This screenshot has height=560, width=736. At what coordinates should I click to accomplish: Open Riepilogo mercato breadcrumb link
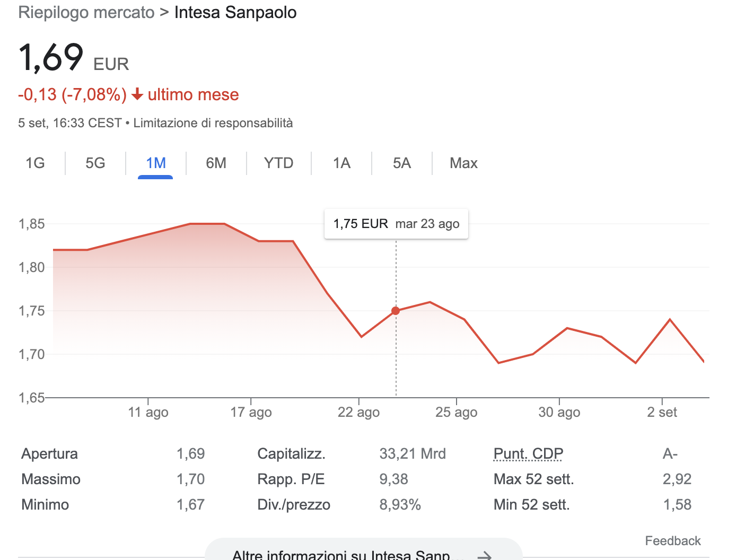point(86,12)
